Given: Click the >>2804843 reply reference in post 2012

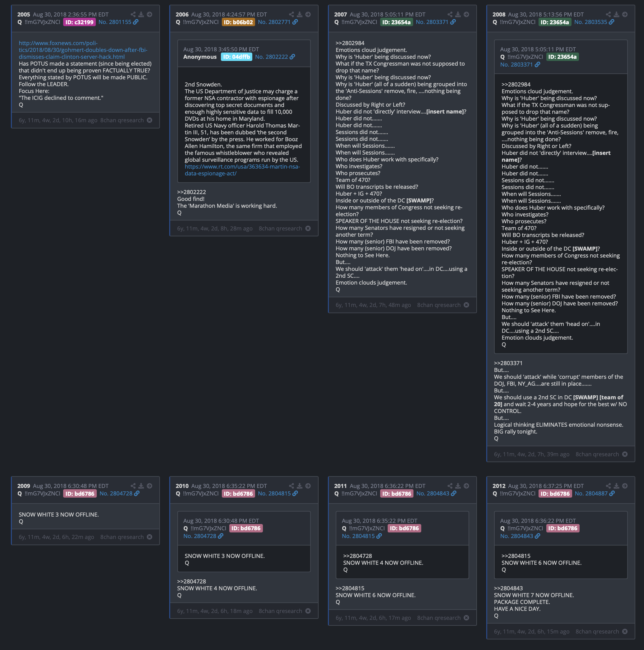Looking at the screenshot, I should [x=508, y=588].
